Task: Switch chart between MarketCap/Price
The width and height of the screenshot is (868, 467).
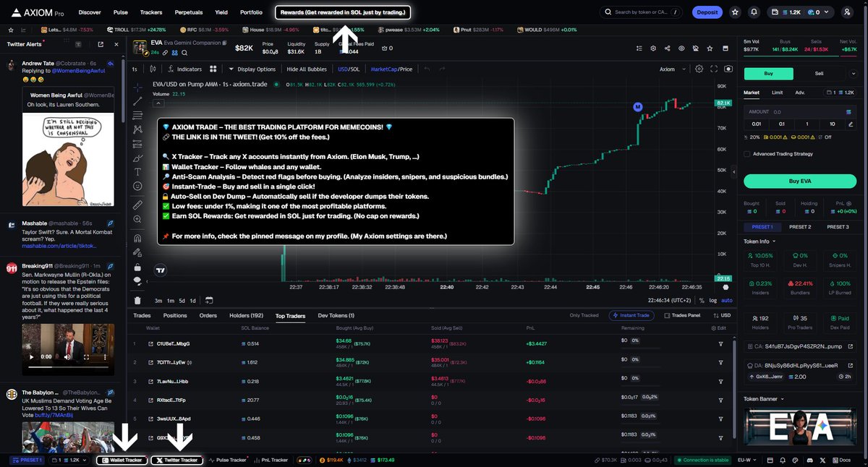Action: pos(391,69)
